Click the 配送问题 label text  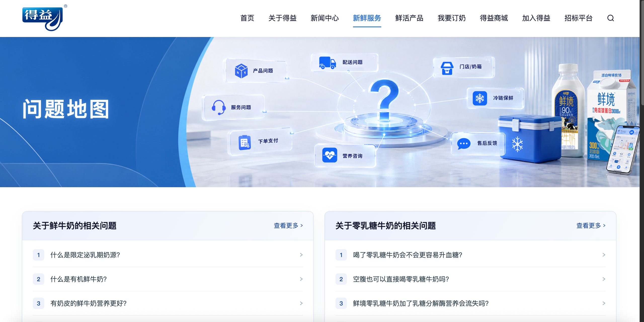[x=352, y=62]
